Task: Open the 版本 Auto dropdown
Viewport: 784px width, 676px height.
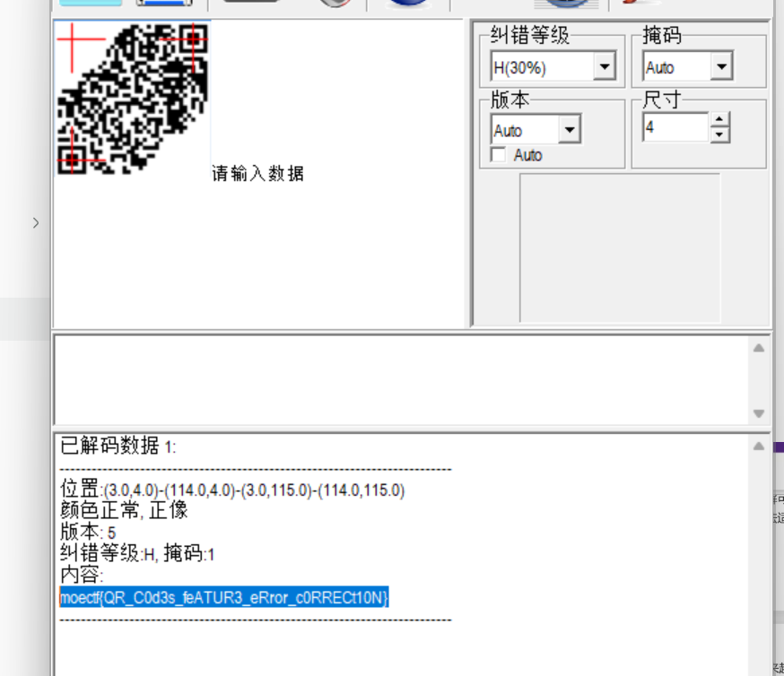Action: pos(570,130)
